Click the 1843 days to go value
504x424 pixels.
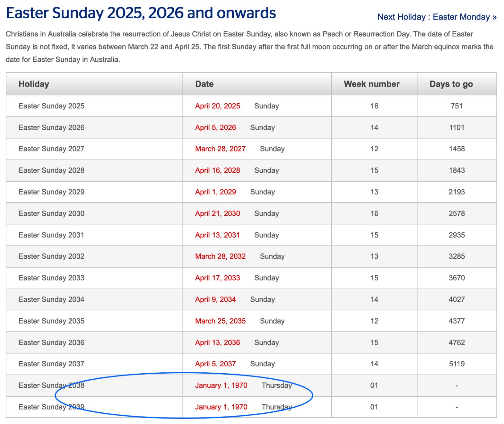tap(456, 170)
